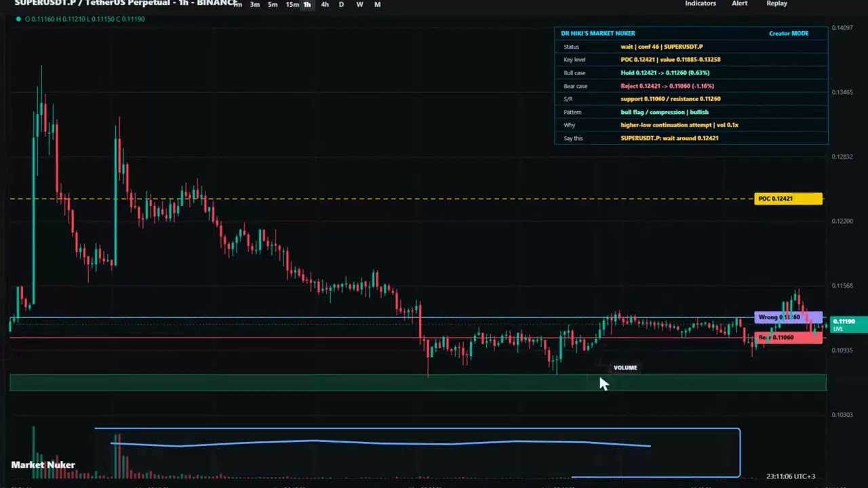Click the S/R support/resistance value
The height and width of the screenshot is (488, 868).
click(x=671, y=99)
